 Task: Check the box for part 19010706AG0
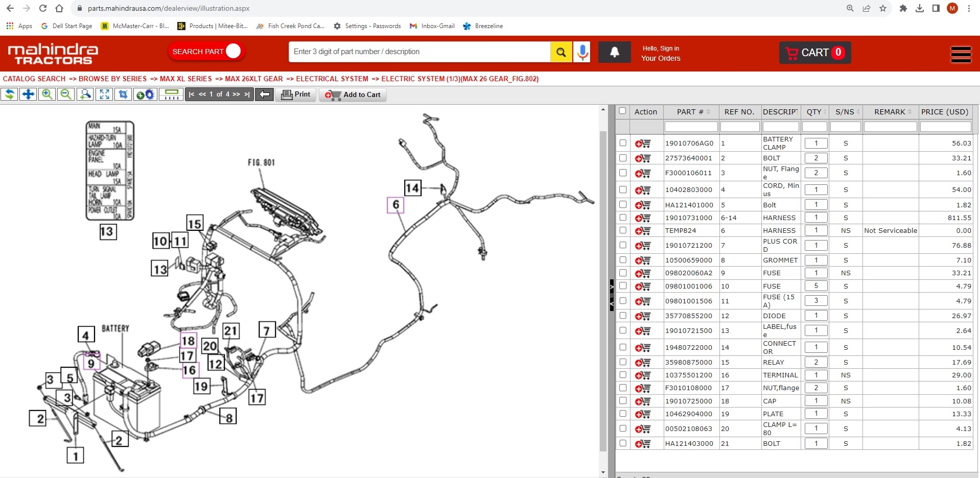[x=623, y=143]
